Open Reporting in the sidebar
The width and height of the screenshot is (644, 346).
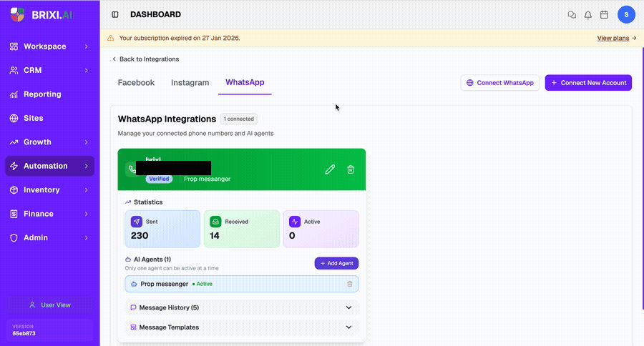(49, 94)
